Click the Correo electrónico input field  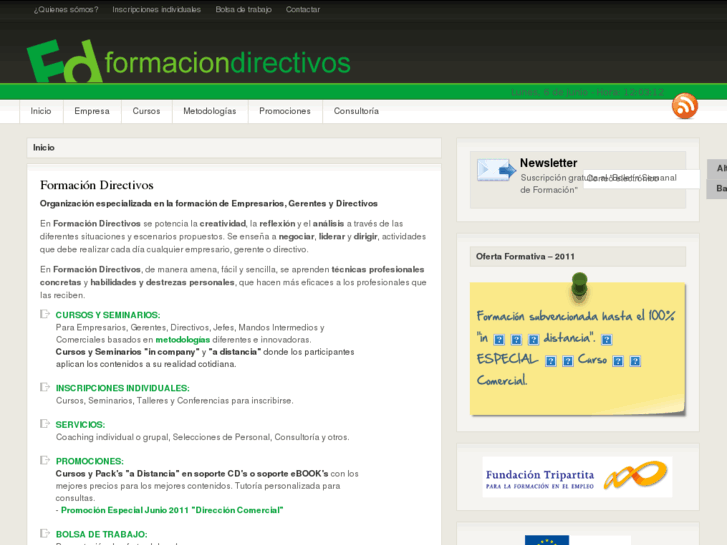[641, 179]
